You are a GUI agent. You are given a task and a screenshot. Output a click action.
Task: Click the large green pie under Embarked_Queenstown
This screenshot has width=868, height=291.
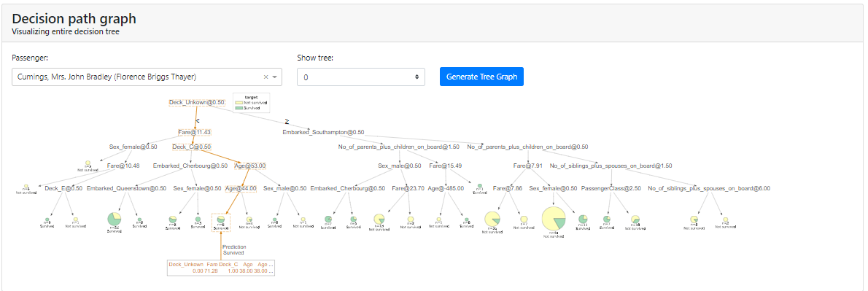click(114, 219)
